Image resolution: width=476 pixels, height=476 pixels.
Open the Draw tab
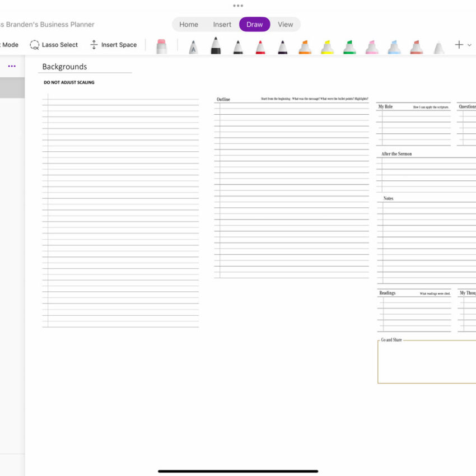[x=254, y=25]
